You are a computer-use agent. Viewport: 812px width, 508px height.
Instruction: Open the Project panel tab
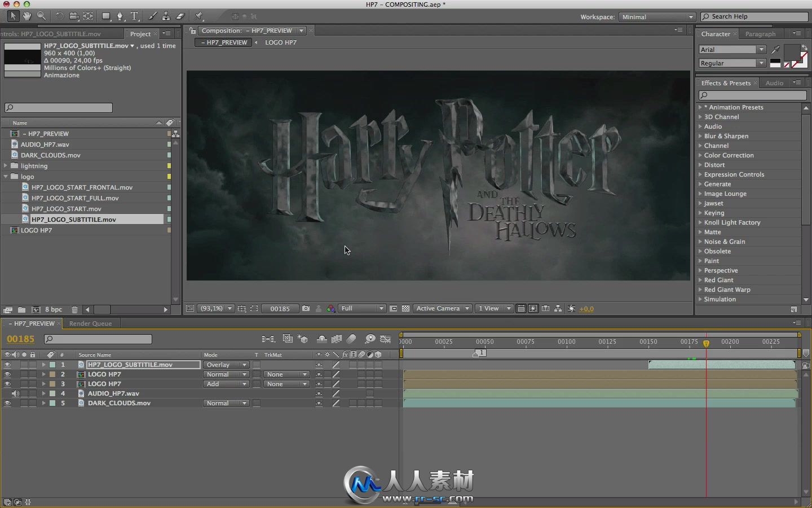tap(140, 34)
